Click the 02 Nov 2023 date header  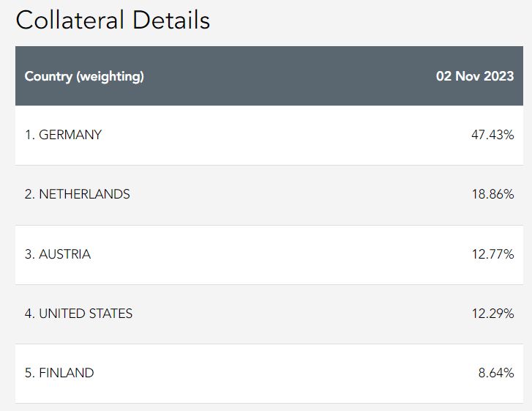pos(475,76)
